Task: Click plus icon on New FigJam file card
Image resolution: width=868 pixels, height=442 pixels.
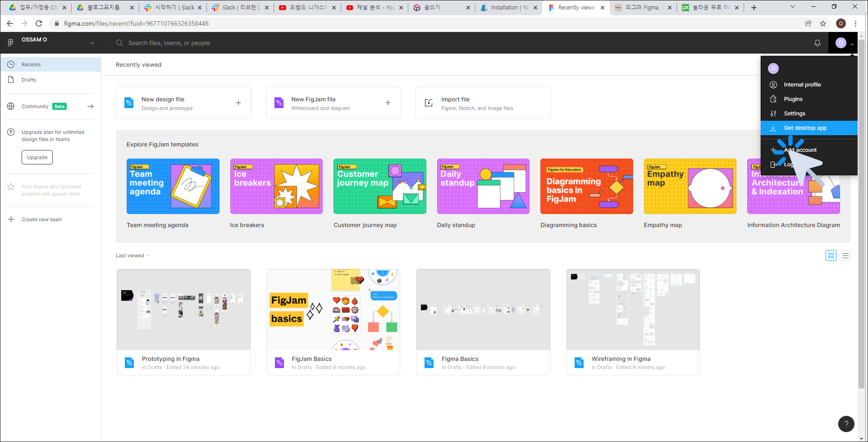Action: pos(388,103)
